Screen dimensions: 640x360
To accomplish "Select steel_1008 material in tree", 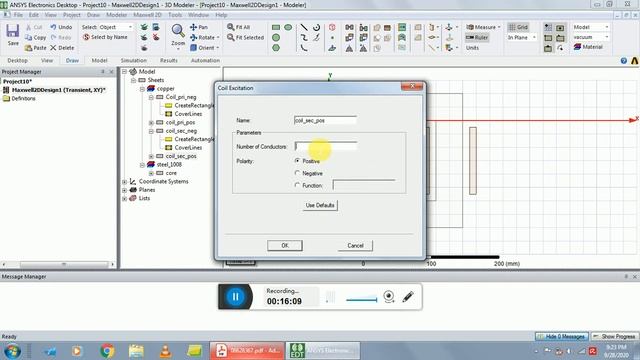I will [169, 164].
